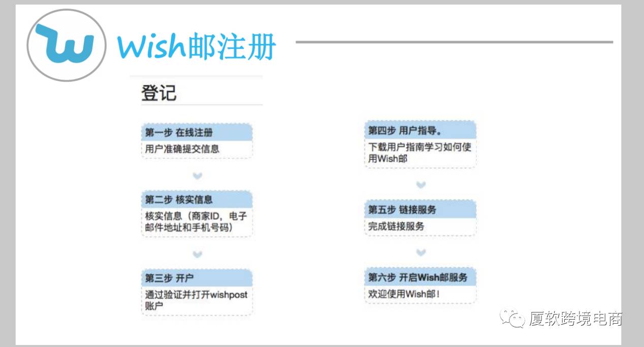644x347 pixels.
Task: Click chevron below 第四步 用户指导 box
Action: point(421,185)
